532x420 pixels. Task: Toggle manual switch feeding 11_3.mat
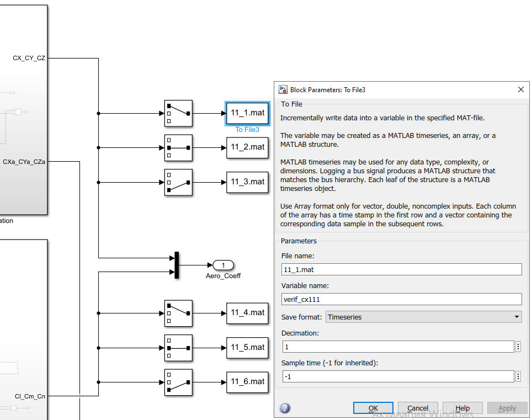[x=178, y=183]
